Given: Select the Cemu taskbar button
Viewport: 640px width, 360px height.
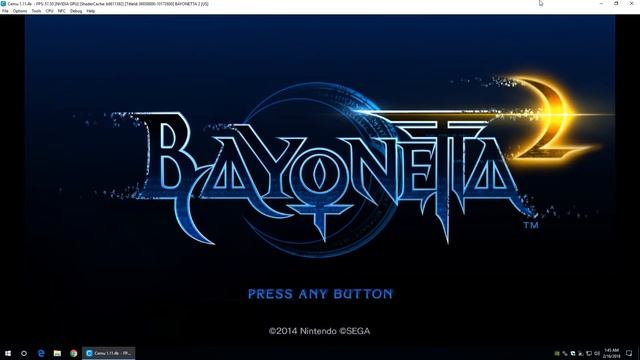Looking at the screenshot, I should (109, 353).
